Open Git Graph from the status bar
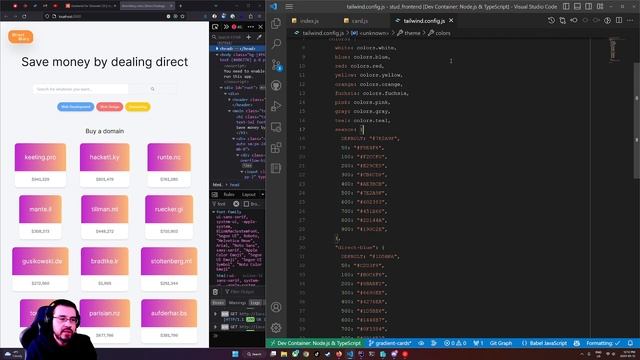The height and width of the screenshot is (360, 640). click(x=501, y=343)
